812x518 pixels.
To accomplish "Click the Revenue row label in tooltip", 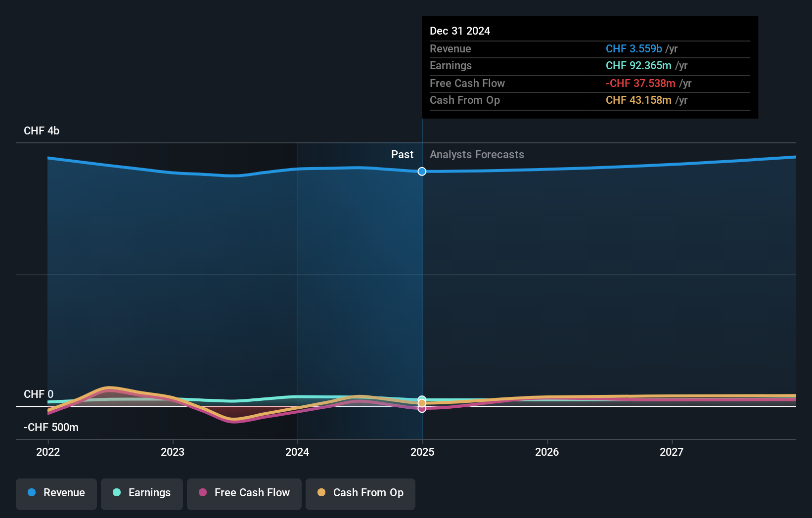I will click(451, 49).
